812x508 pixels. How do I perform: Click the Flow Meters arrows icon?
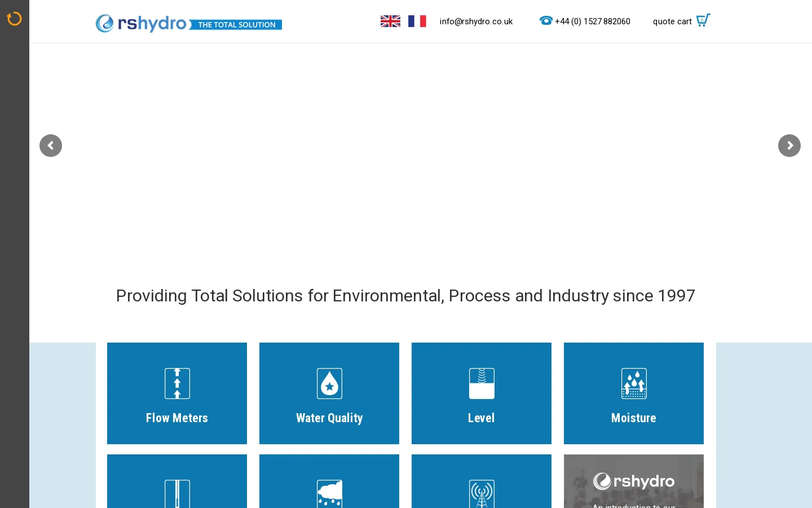coord(177,383)
